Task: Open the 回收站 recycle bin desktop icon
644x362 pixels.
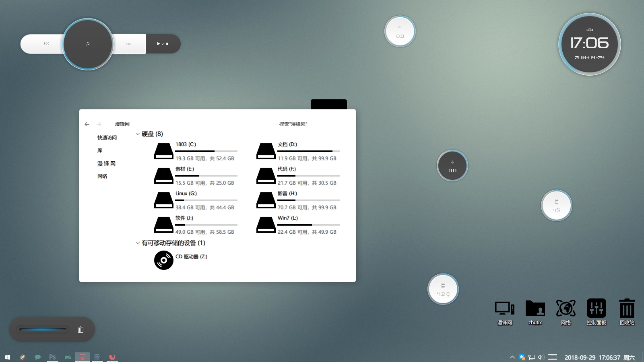Action: [x=627, y=312]
